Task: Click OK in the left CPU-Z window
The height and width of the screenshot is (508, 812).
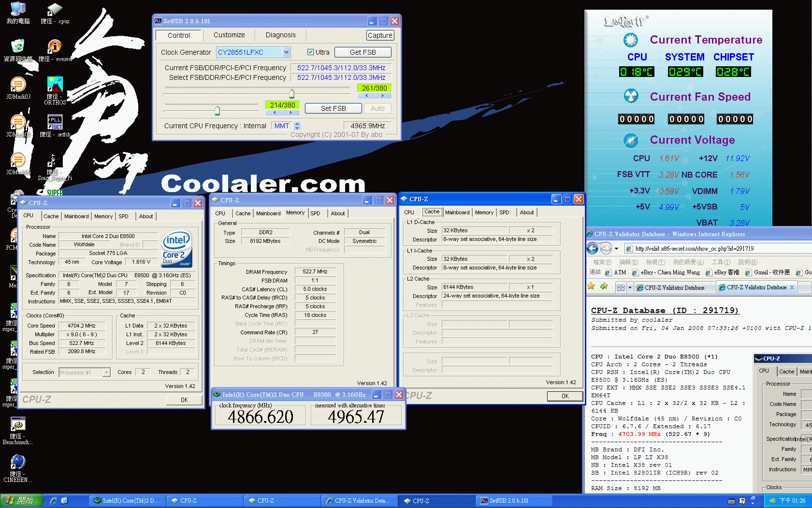Action: (184, 400)
